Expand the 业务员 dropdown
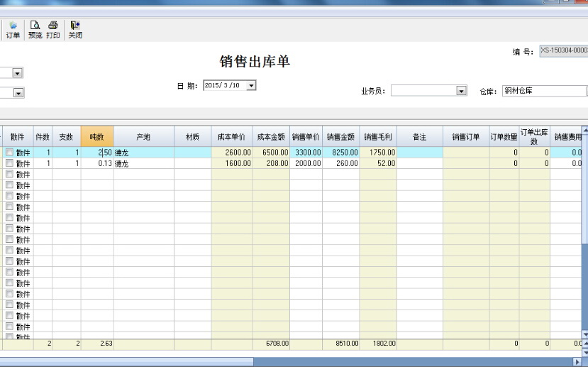588x367 pixels. [x=461, y=90]
